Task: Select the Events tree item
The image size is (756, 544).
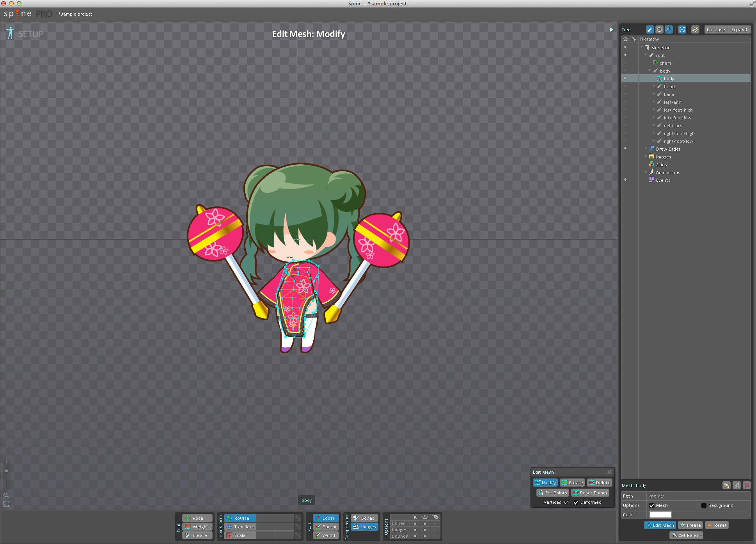Action: tap(663, 180)
